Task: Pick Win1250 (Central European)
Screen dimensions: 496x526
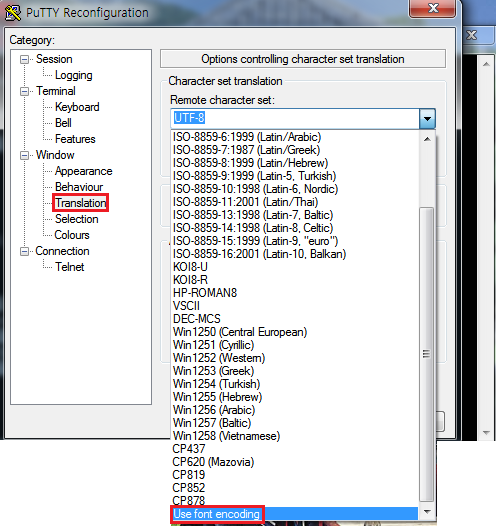Action: coord(295,332)
